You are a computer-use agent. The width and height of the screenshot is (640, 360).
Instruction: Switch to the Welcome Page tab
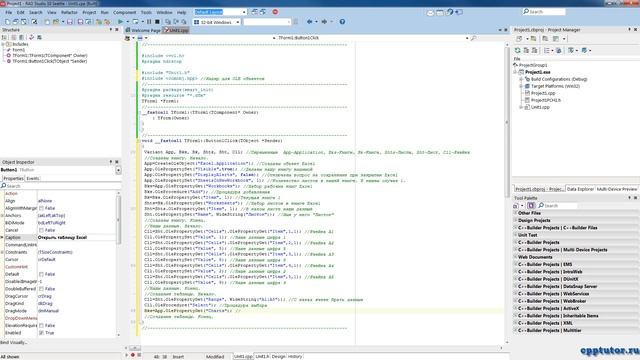[x=143, y=30]
